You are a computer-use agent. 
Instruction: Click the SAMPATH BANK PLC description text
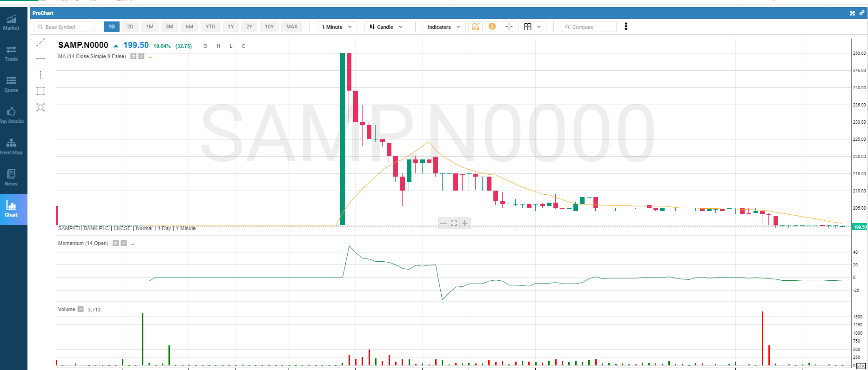point(83,228)
